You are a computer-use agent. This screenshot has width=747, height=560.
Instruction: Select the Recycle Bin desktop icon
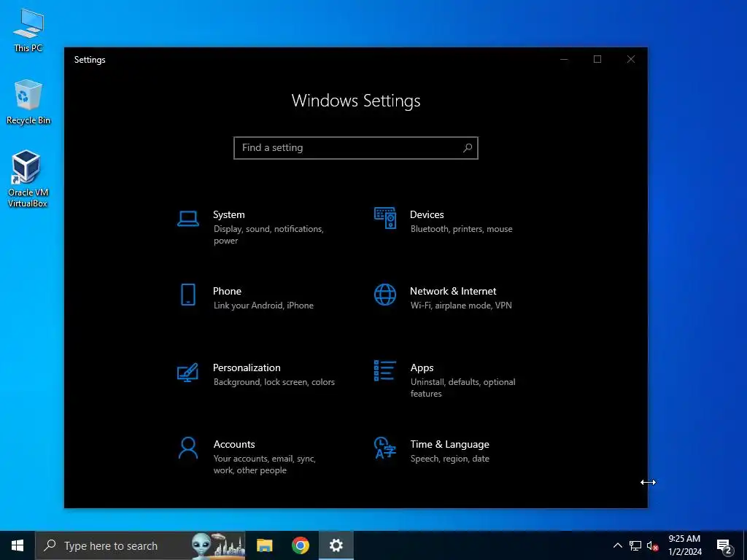tap(28, 102)
